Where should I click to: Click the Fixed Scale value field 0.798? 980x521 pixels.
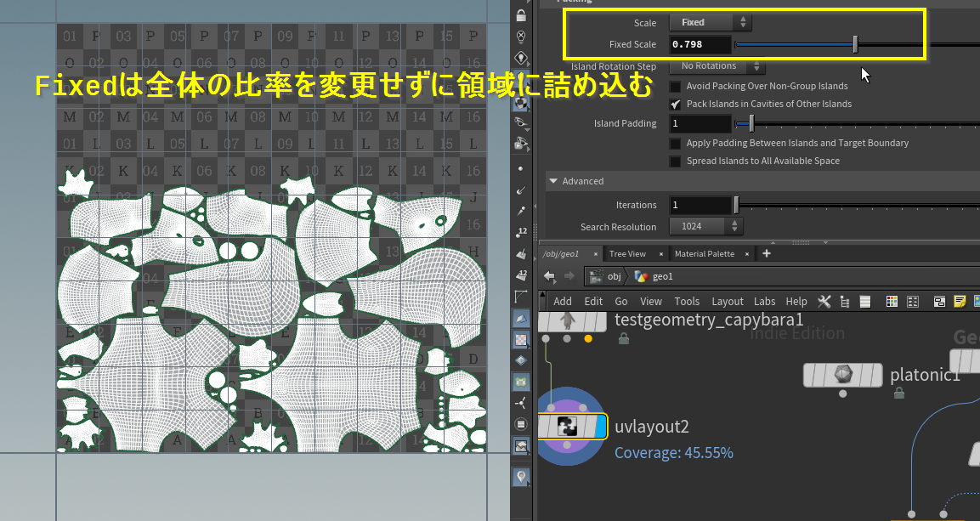tap(700, 44)
